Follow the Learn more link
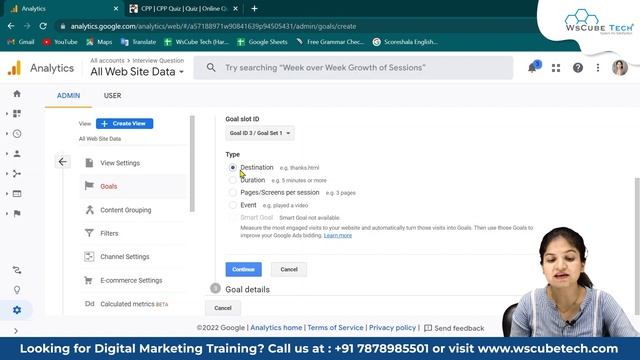Screen dimensions: 640x360 point(338,236)
